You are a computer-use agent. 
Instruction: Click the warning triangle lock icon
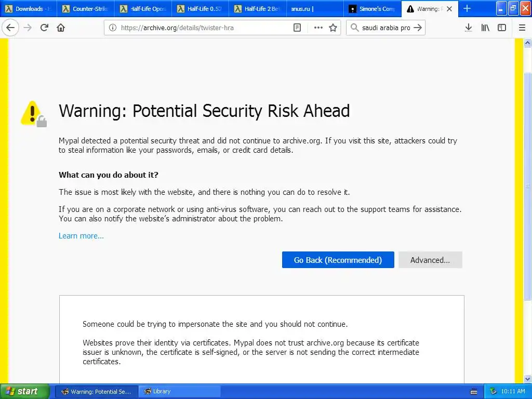point(34,114)
